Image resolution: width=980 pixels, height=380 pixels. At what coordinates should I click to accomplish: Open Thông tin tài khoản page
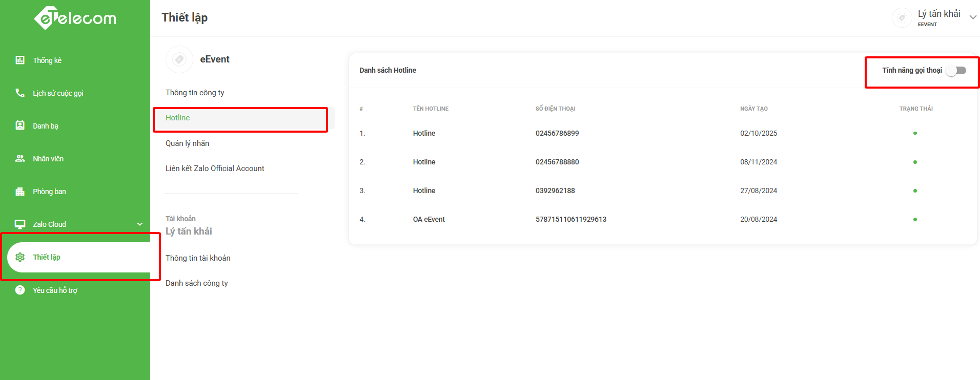click(198, 258)
